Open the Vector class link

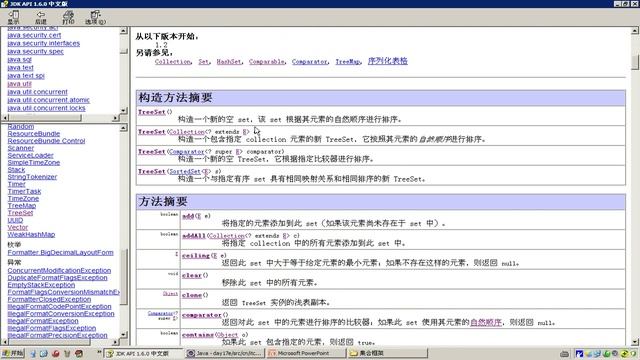pos(18,227)
